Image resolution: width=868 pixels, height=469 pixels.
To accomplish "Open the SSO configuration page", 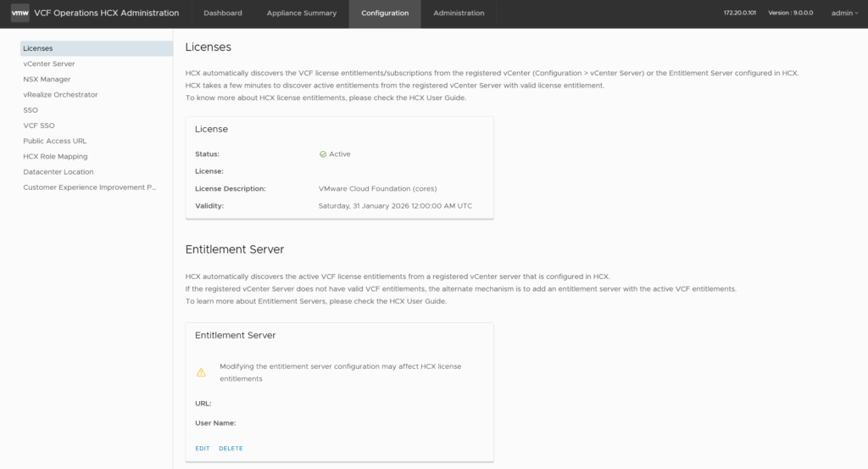I will 31,110.
